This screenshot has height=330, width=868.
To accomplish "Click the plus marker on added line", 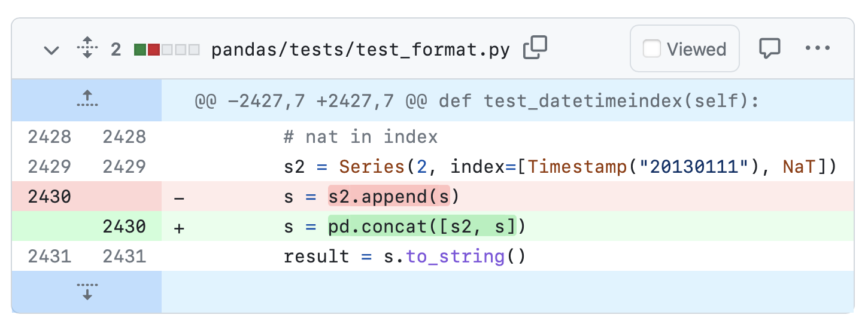I will 178,228.
